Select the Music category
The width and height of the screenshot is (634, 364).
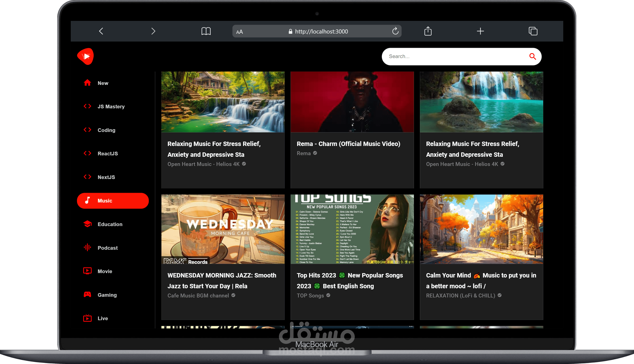click(x=113, y=201)
